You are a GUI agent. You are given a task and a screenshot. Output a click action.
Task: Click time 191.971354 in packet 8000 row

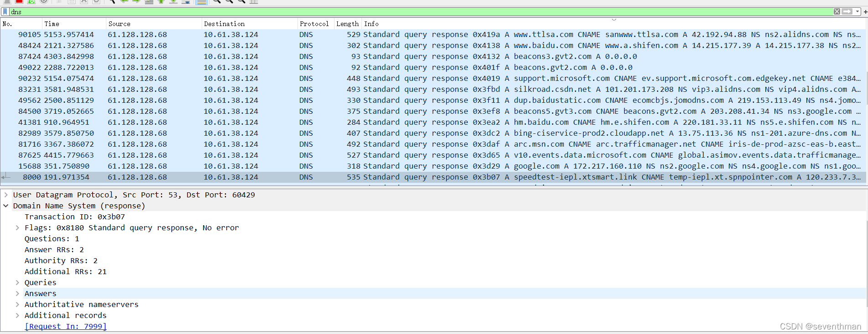67,177
